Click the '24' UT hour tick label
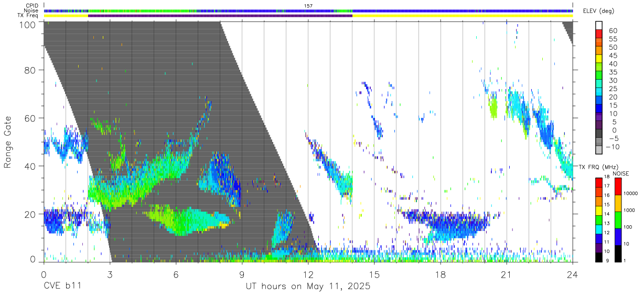644x297 pixels. tap(573, 274)
